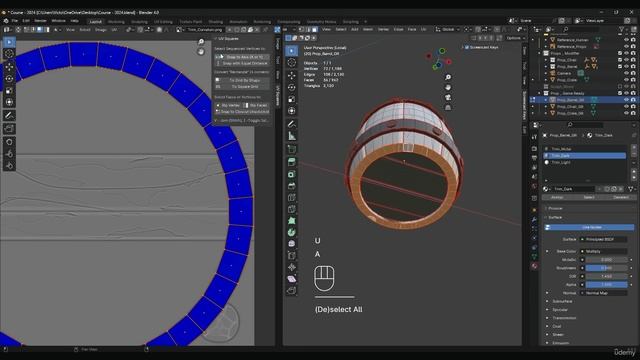Screen dimensions: 640x360
Task: Switch to the Shading workspace tab
Action: coord(216,22)
